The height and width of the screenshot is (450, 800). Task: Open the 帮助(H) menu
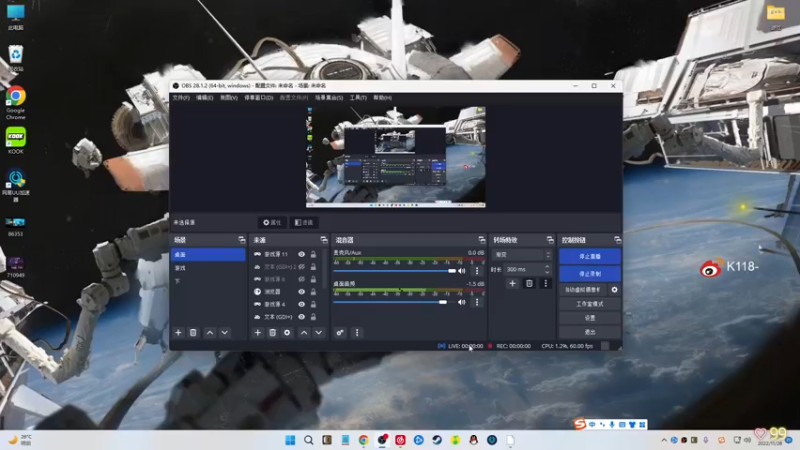(x=382, y=97)
